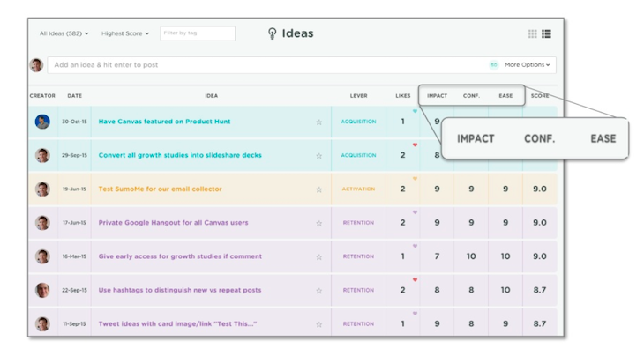Click the small green icon in idea box
644x356 pixels.
click(x=494, y=65)
